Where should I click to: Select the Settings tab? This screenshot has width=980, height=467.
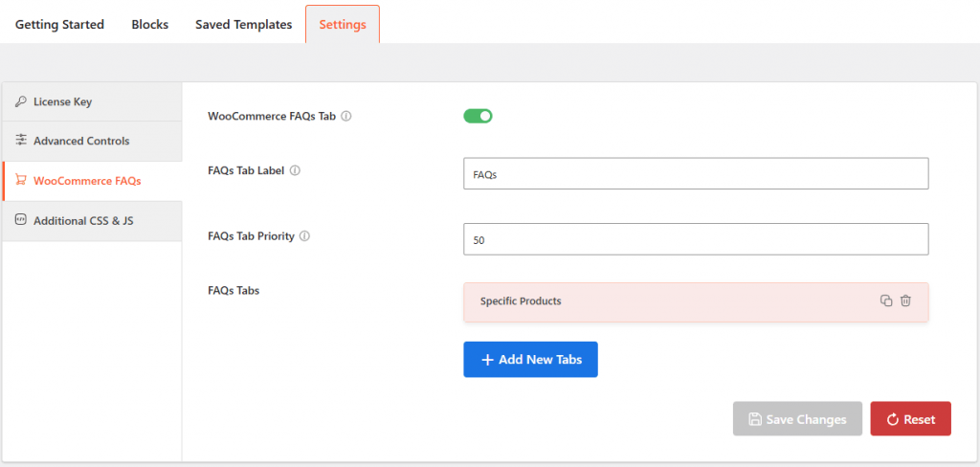[343, 25]
